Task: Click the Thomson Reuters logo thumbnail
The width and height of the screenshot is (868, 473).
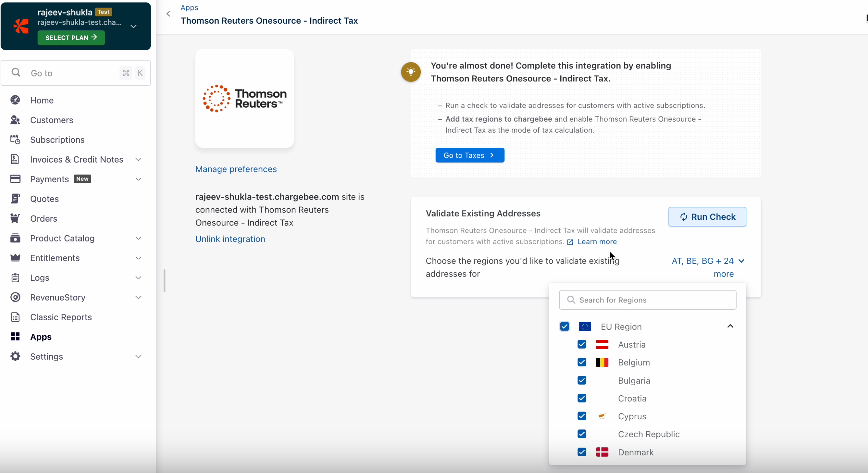Action: click(244, 99)
